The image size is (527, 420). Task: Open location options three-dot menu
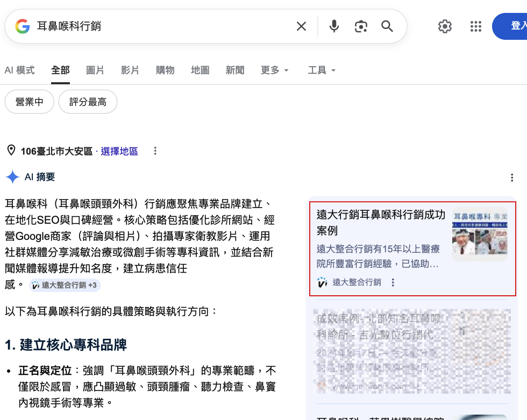pos(155,151)
